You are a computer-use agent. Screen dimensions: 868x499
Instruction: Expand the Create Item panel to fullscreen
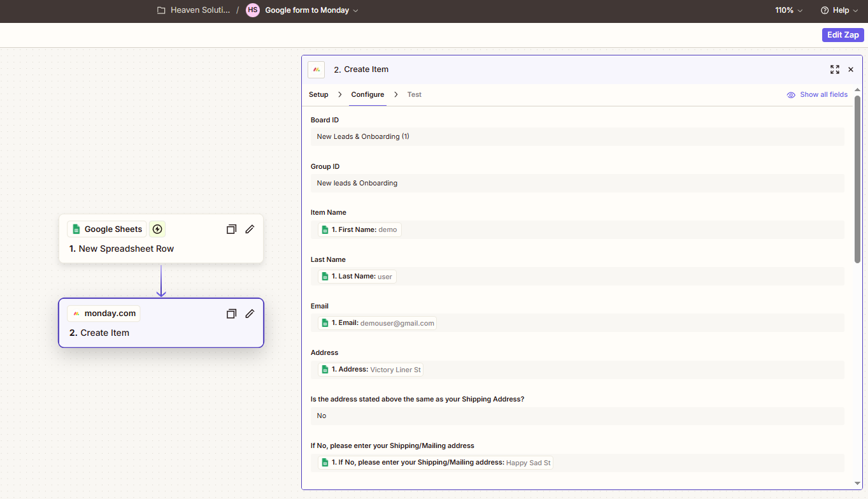point(834,69)
